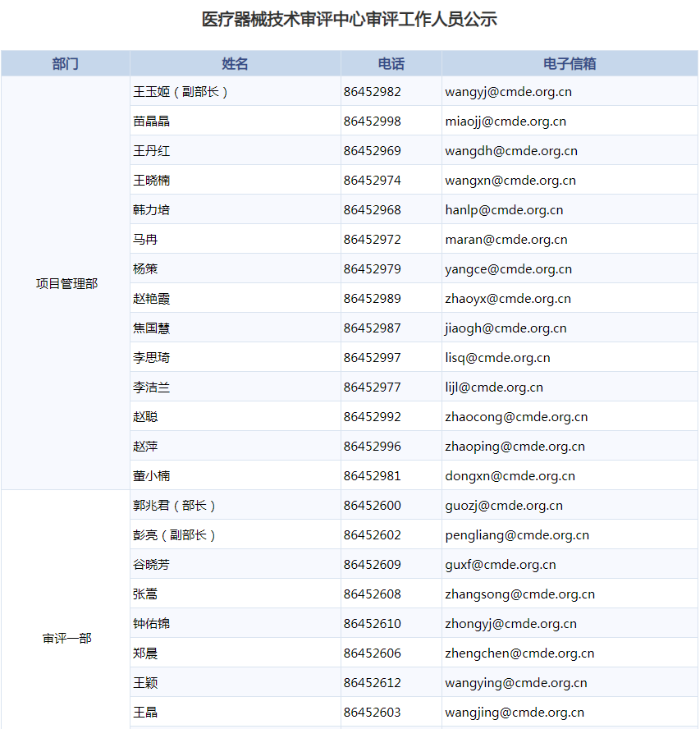Click email guozj@cmde.org.cn
The image size is (700, 729).
504,506
